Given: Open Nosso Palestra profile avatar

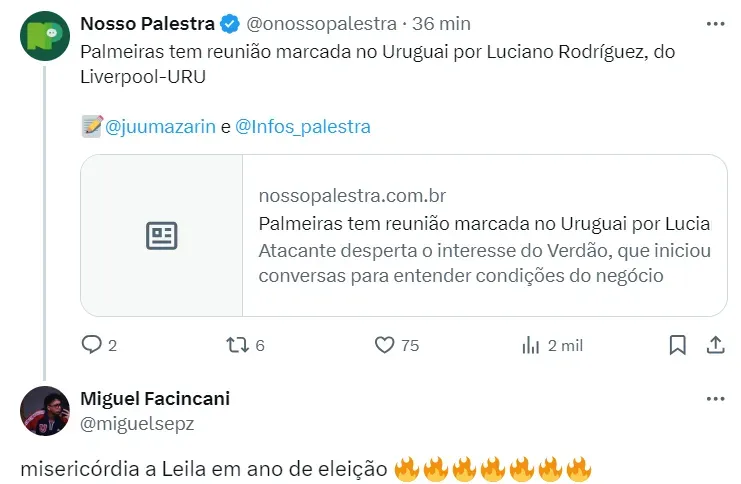Looking at the screenshot, I should click(x=44, y=36).
